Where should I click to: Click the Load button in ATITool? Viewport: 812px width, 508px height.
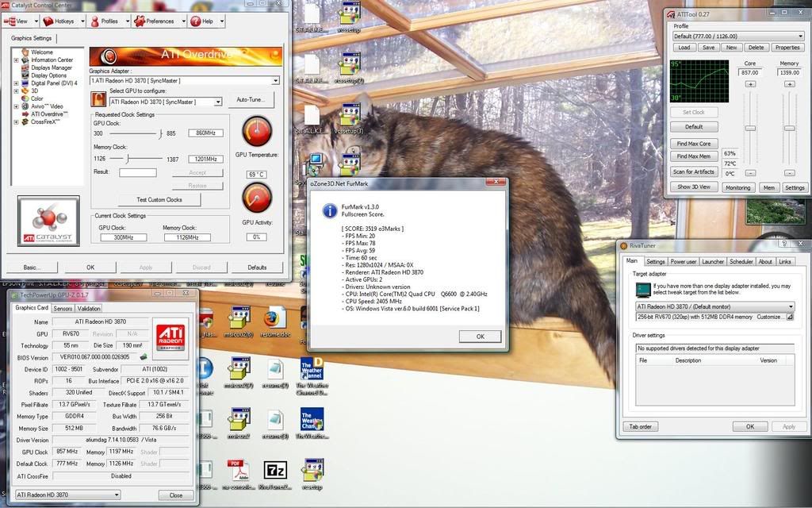[x=684, y=48]
